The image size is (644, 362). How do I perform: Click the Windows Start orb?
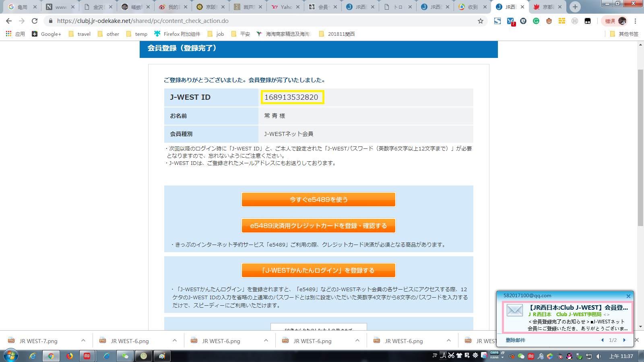pos(11,356)
